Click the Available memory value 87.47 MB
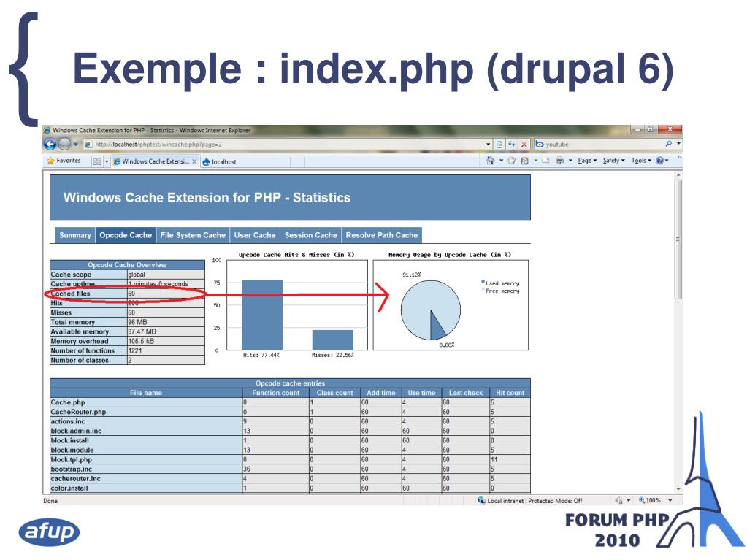The image size is (747, 560). pyautogui.click(x=142, y=331)
